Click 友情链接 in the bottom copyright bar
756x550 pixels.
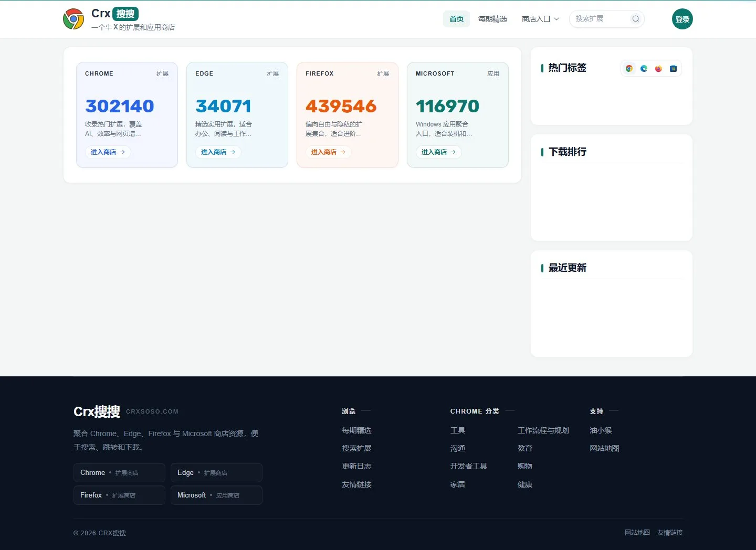(x=670, y=533)
